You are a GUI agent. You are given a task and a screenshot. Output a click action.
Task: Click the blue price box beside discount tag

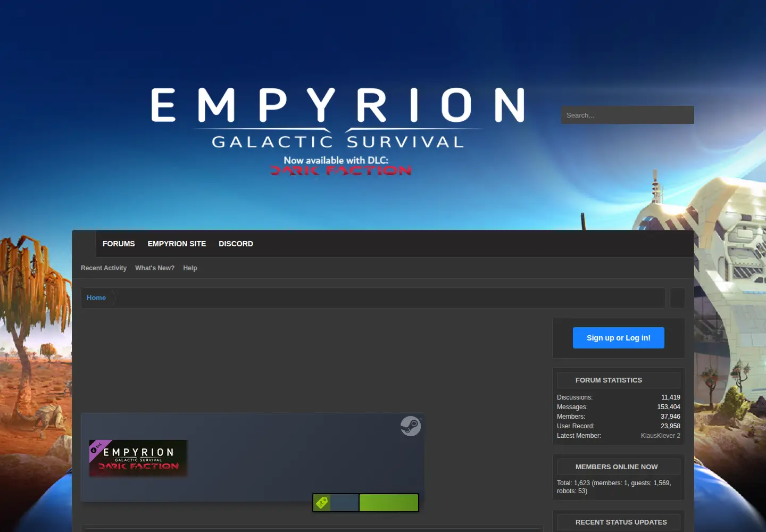(344, 503)
